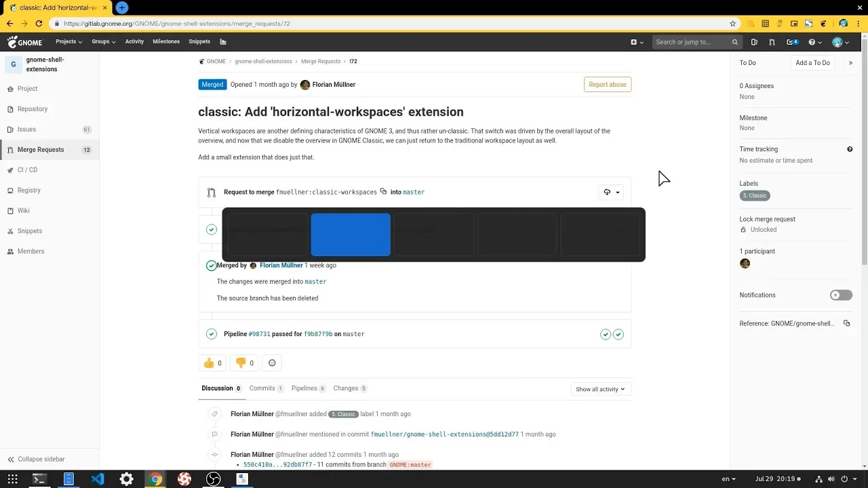Go to GNOME GitLab home logo

(25, 42)
